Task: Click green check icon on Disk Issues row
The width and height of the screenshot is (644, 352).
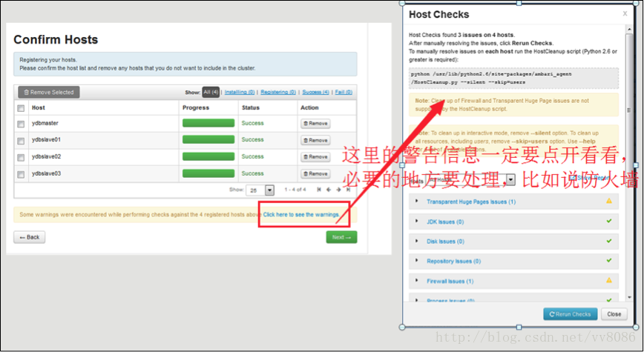Action: [x=608, y=241]
